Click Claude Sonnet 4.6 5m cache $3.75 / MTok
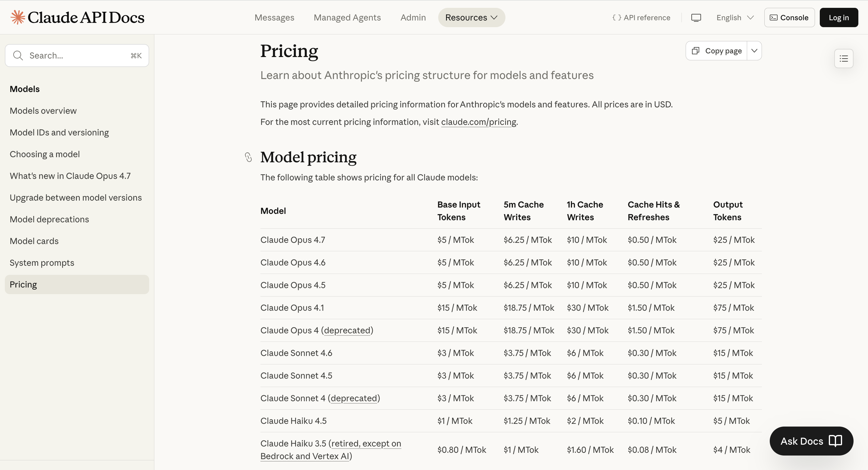The image size is (868, 470). point(527,353)
